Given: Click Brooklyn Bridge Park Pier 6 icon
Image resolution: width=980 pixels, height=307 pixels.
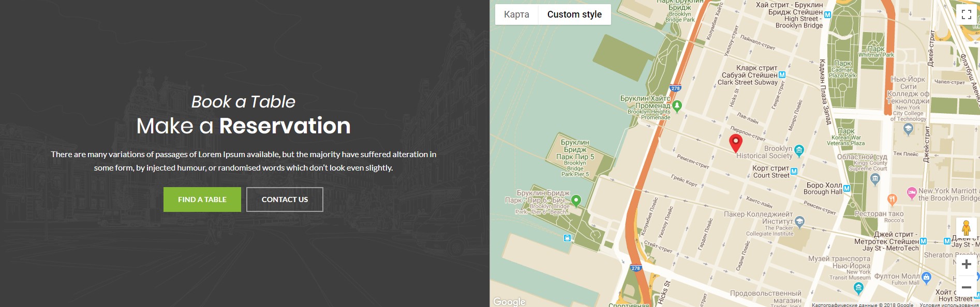Looking at the screenshot, I should 576,201.
